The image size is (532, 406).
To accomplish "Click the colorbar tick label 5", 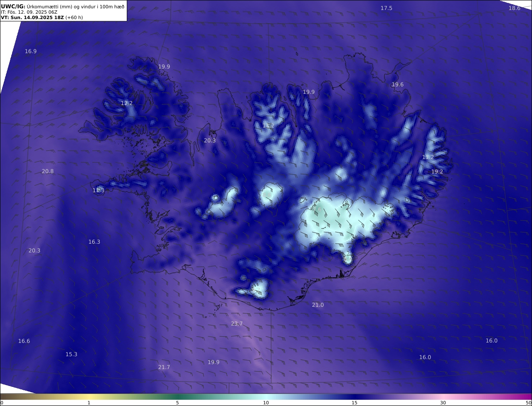I will (x=177, y=403).
